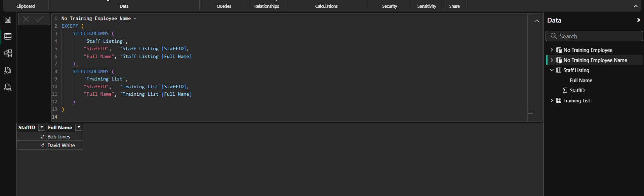Open the DAX query view icon

(x=8, y=70)
